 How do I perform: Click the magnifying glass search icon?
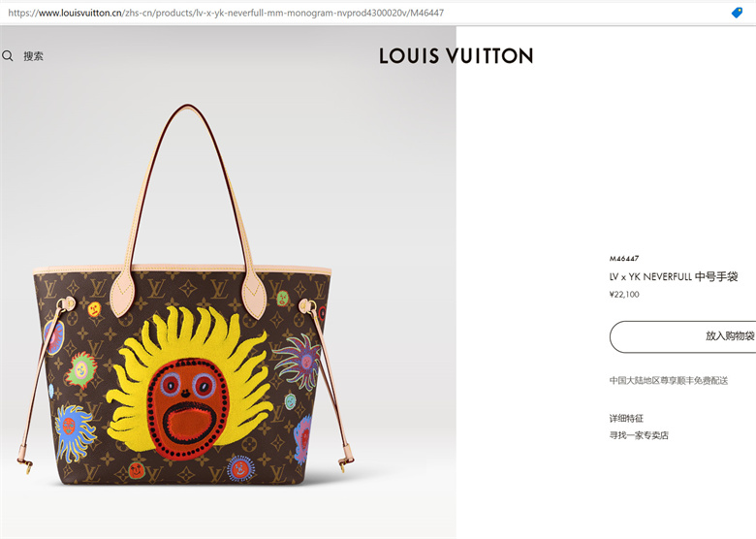click(7, 56)
